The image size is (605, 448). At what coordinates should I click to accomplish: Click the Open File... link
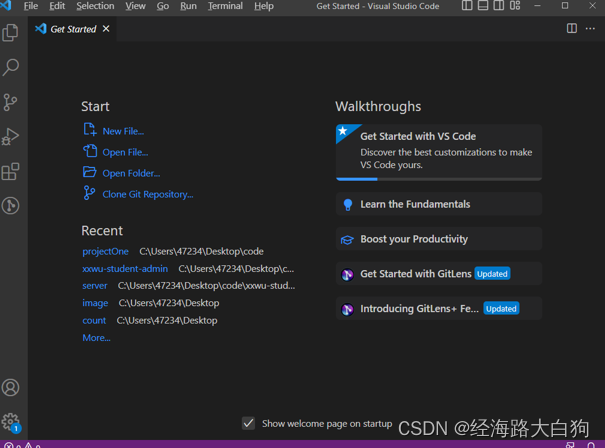(x=125, y=152)
